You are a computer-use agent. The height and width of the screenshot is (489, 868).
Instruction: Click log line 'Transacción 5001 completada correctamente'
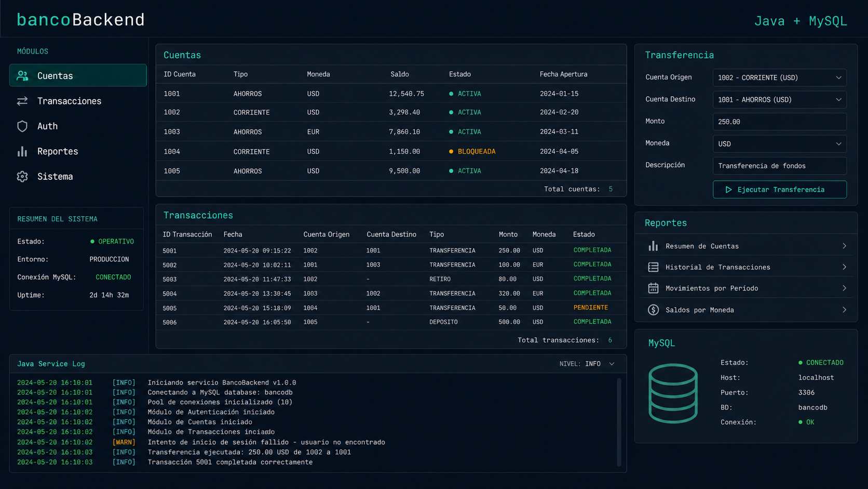tap(230, 462)
